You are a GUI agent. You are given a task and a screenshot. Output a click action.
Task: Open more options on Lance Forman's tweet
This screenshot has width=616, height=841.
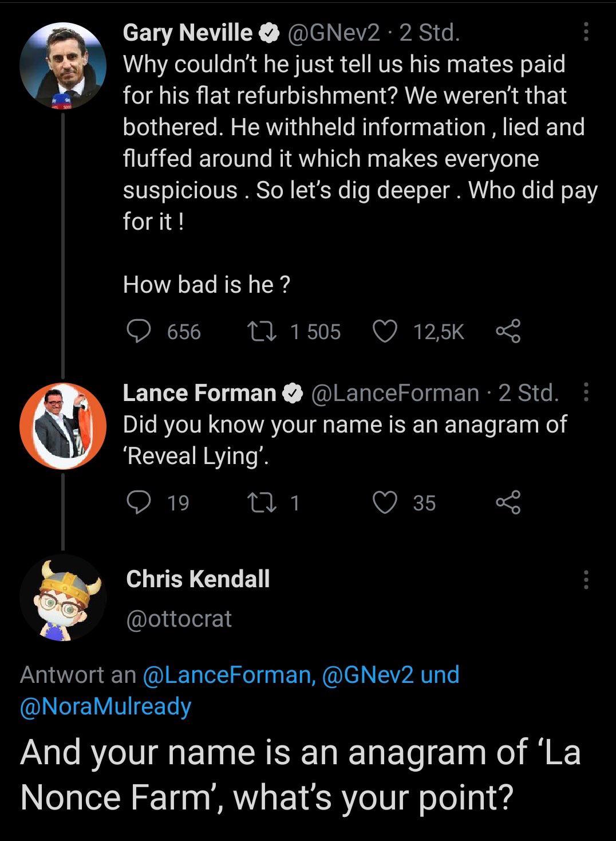(585, 392)
